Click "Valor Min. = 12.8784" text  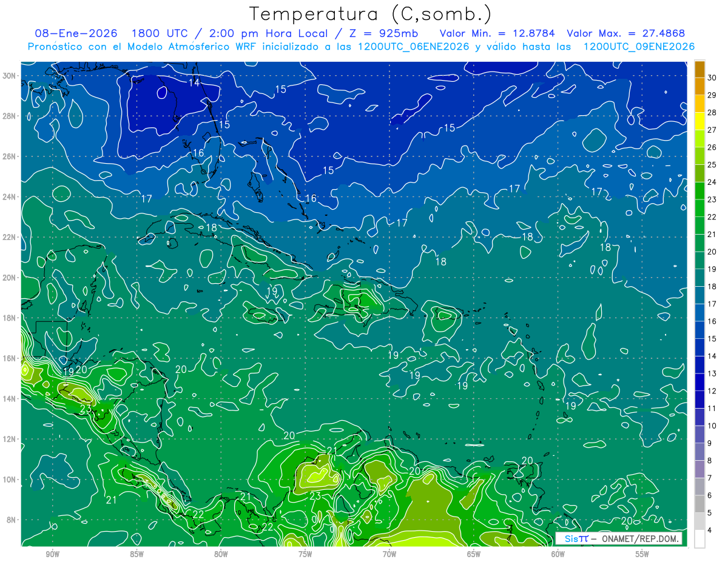click(x=497, y=33)
